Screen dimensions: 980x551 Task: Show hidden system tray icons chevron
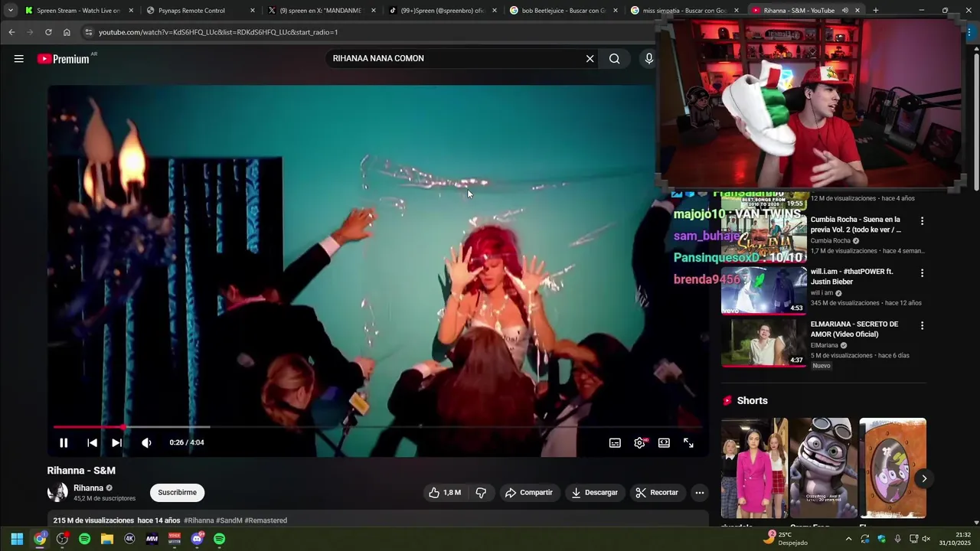click(848, 539)
